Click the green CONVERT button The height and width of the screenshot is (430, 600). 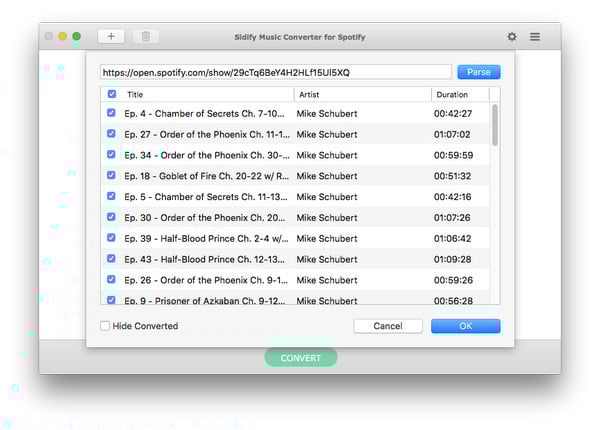pos(300,358)
